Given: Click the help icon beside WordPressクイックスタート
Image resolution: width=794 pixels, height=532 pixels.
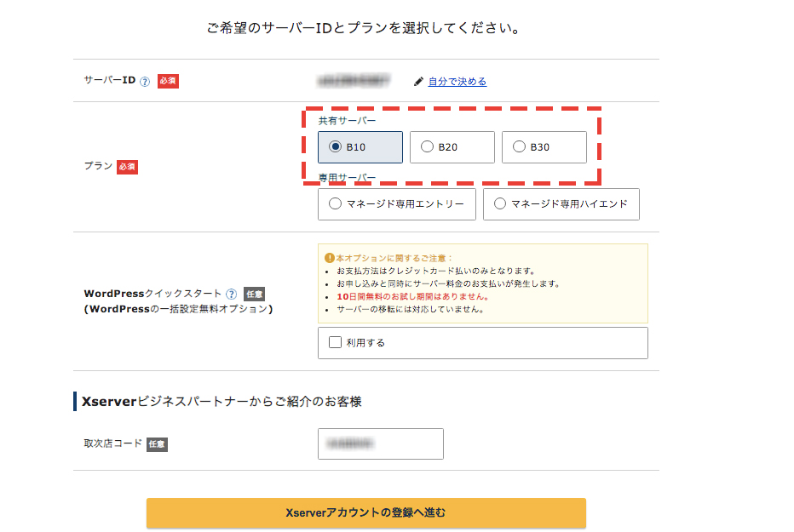Looking at the screenshot, I should point(231,294).
